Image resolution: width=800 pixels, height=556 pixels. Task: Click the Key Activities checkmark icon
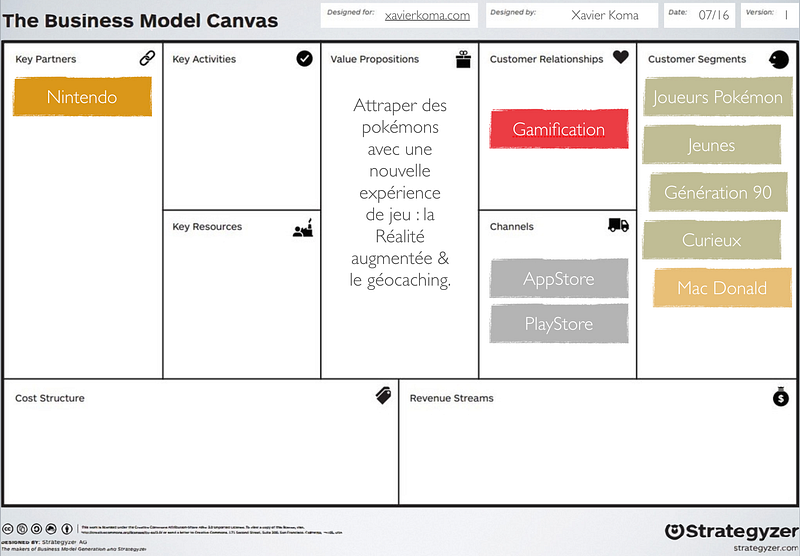305,59
